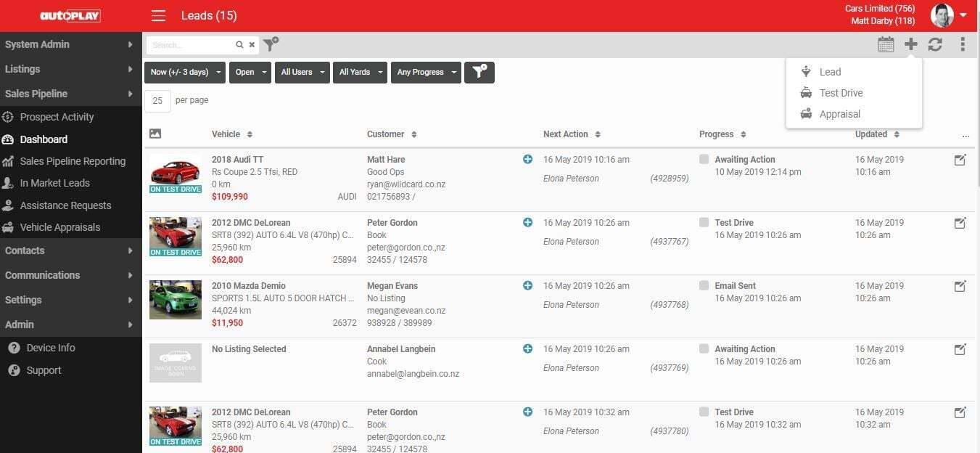
Task: Open the calendar view icon
Action: (x=886, y=44)
